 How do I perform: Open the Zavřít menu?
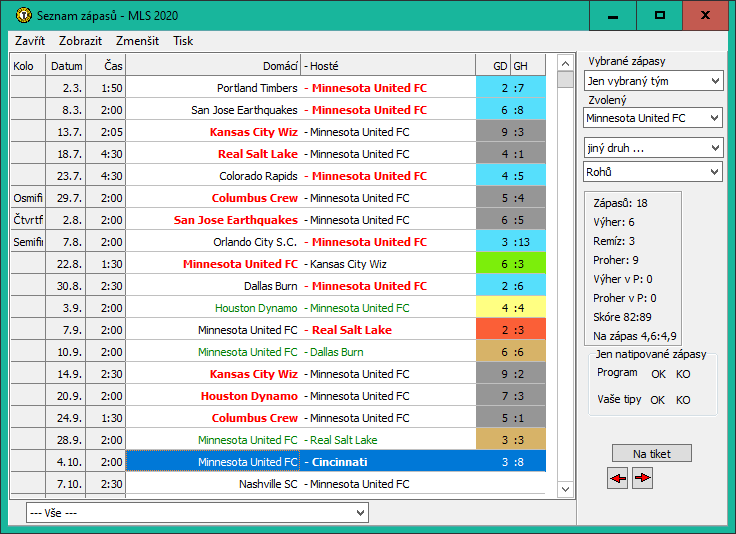(x=30, y=41)
